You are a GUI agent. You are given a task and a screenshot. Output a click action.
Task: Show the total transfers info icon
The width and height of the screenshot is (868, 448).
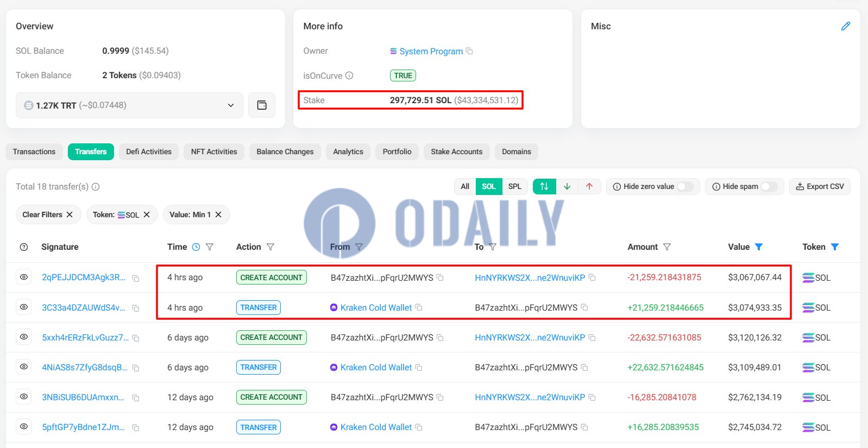(96, 187)
